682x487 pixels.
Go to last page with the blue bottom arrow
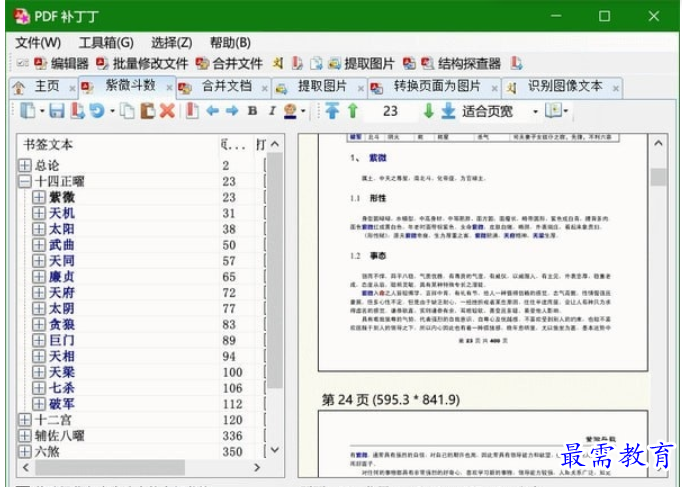(448, 111)
